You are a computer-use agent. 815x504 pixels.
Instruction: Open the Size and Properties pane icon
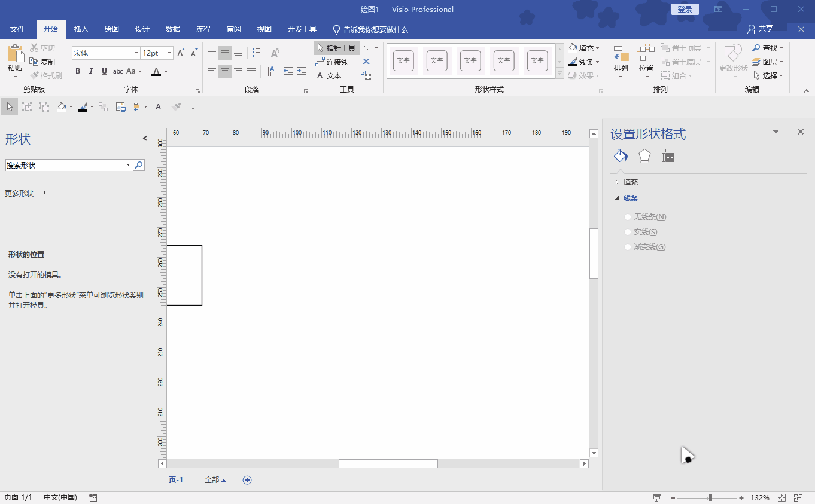click(668, 157)
